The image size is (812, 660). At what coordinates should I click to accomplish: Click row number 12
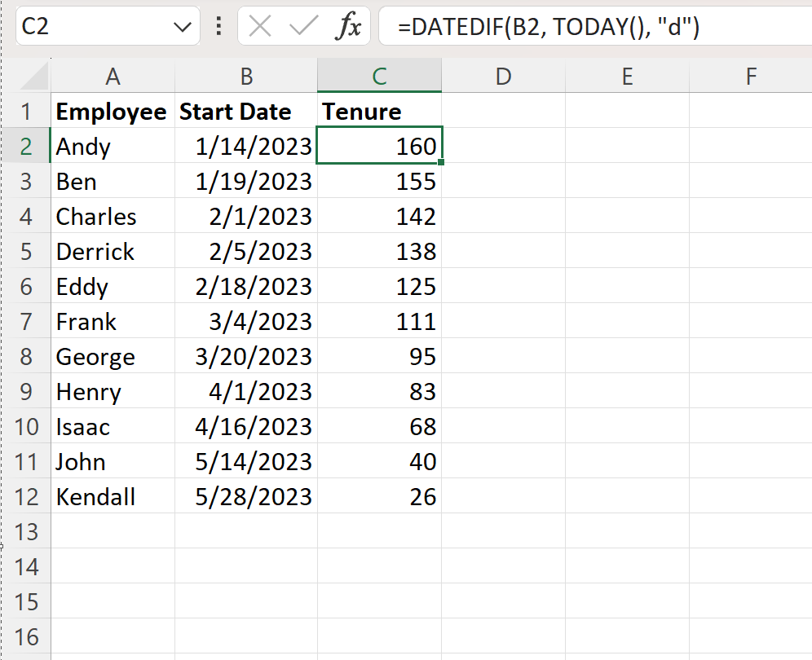[27, 496]
